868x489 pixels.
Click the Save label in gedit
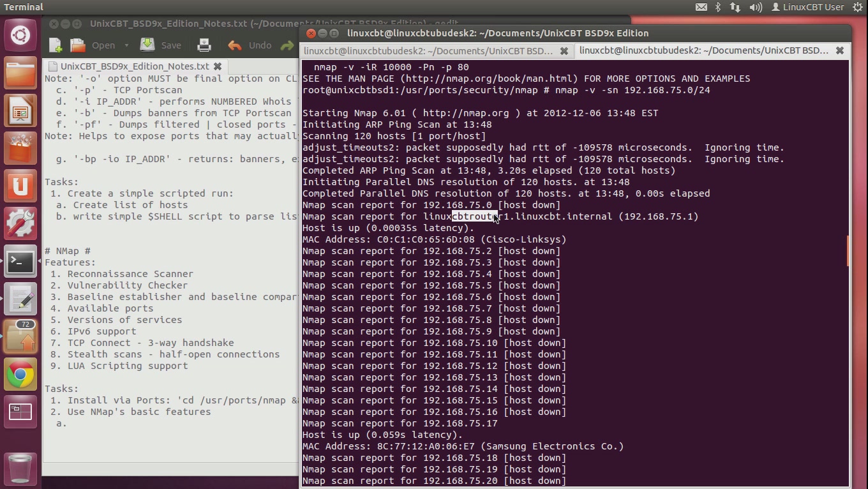[171, 45]
